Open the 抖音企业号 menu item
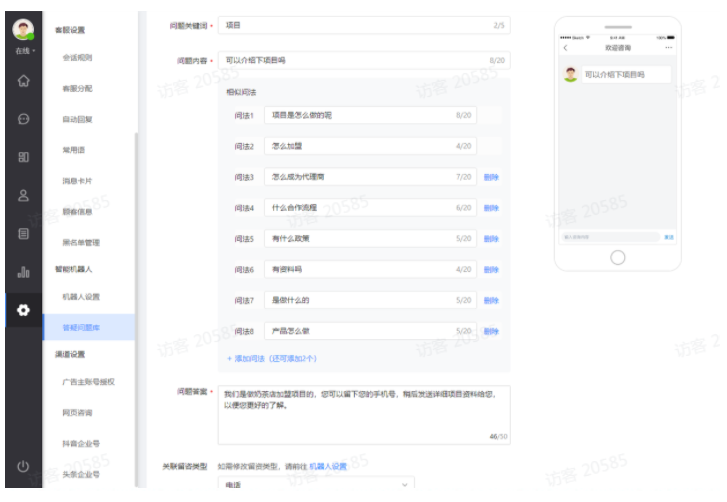The height and width of the screenshot is (502, 727). coord(81,444)
